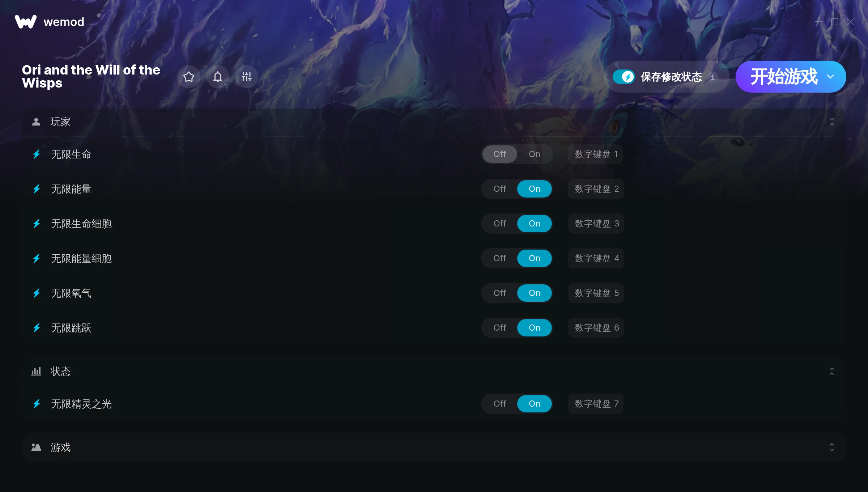Turn Off the 无限能量 cheat
This screenshot has height=492, width=868.
point(499,189)
